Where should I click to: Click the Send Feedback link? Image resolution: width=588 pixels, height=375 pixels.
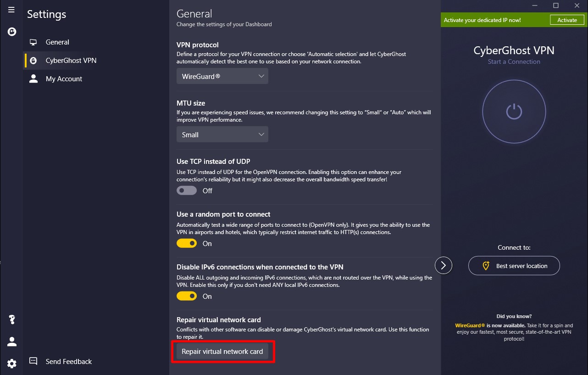tap(69, 362)
